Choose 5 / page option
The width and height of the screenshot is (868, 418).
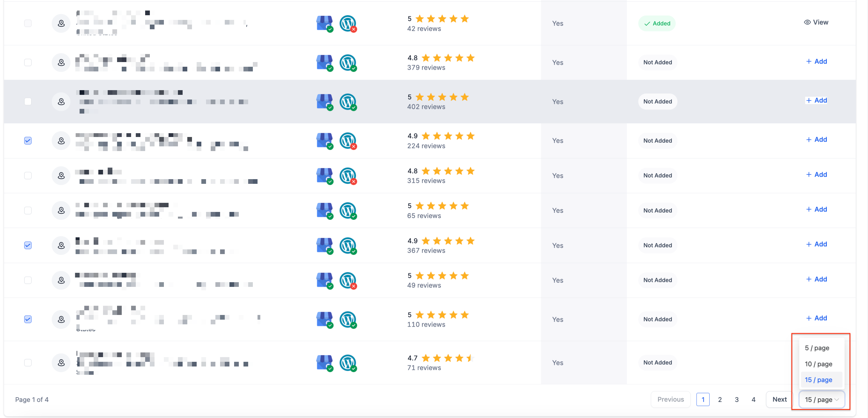pyautogui.click(x=817, y=348)
